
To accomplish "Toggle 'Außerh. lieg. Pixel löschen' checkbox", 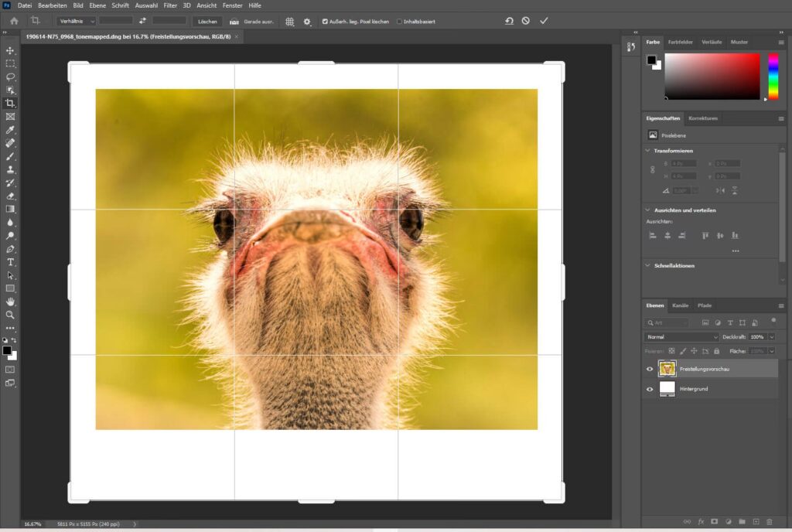I will click(325, 22).
